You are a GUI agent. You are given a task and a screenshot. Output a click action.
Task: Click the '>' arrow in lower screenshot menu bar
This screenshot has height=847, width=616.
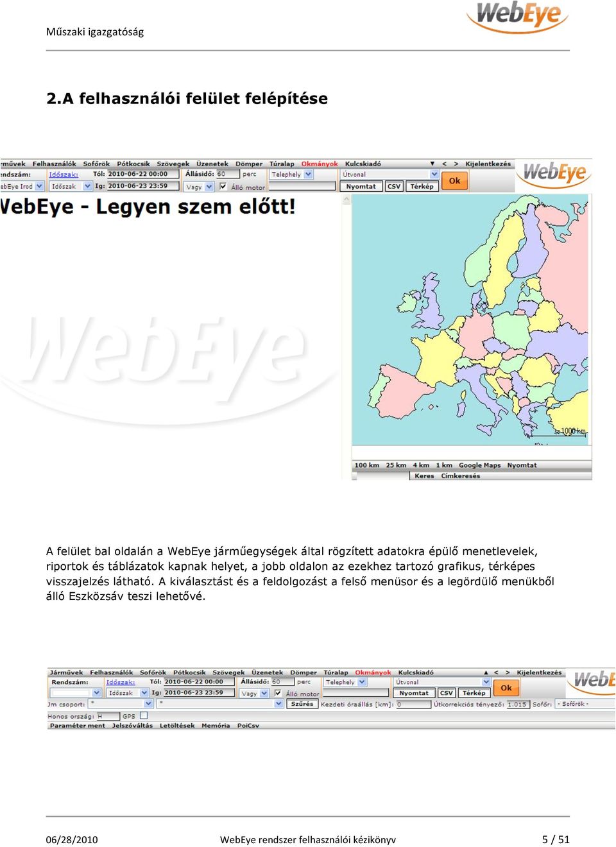pyautogui.click(x=508, y=673)
